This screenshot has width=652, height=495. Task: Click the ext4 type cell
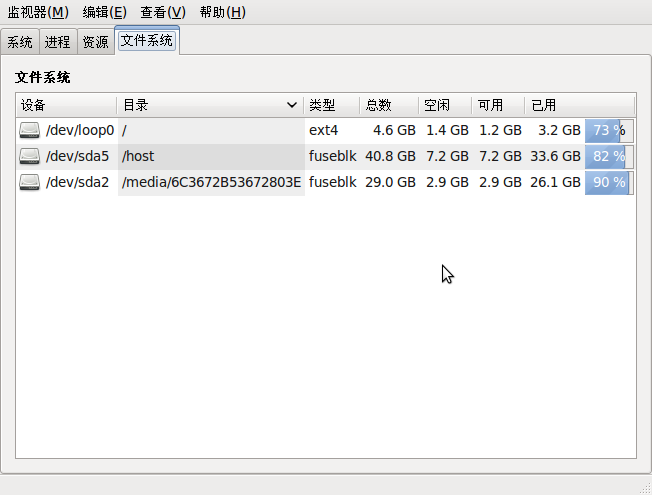(324, 131)
